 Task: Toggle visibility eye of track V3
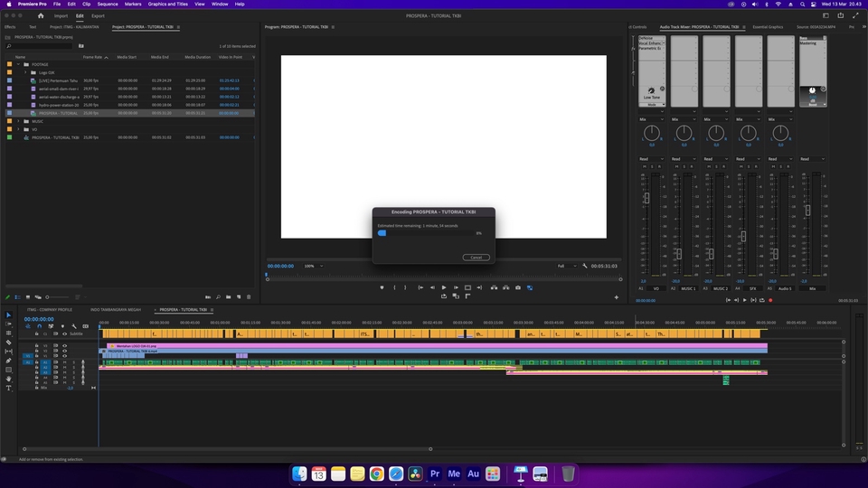[64, 345]
